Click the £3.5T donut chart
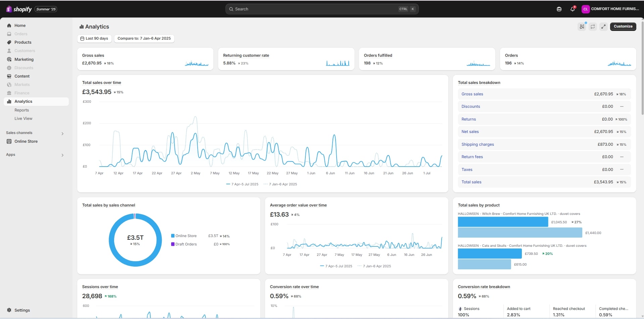 point(135,240)
